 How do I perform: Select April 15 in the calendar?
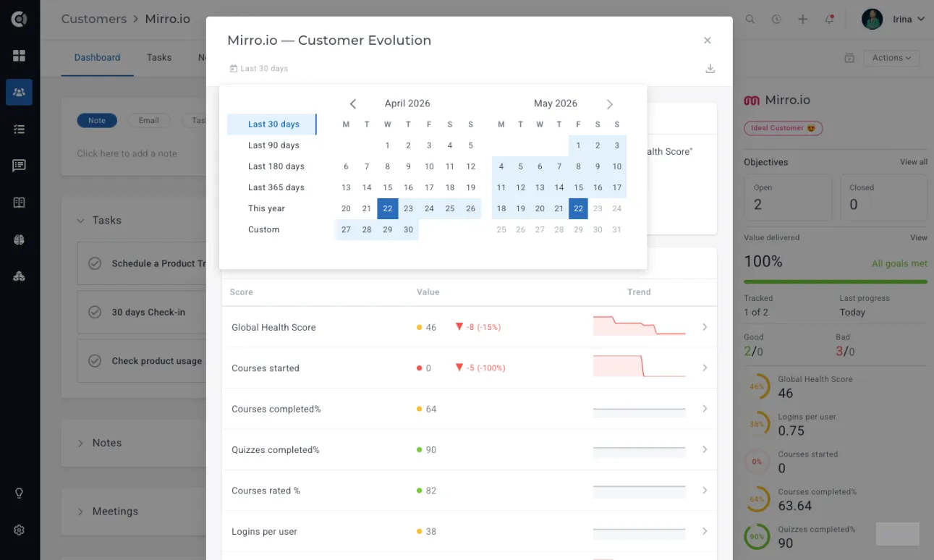[x=388, y=187]
